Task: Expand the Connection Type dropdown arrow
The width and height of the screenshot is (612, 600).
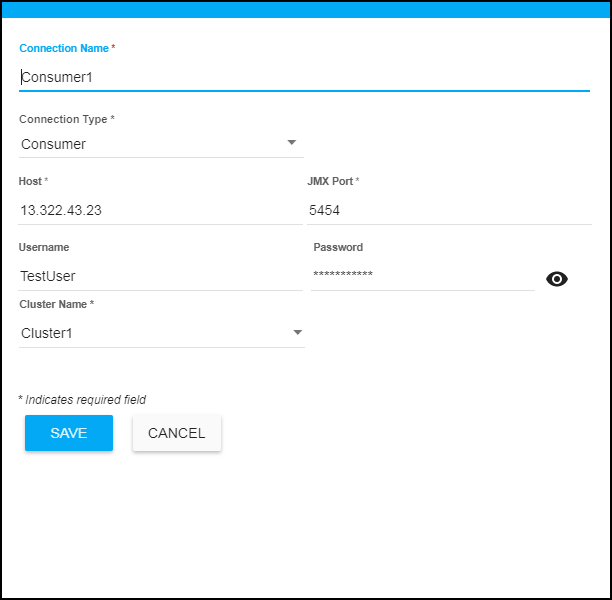Action: pos(292,143)
